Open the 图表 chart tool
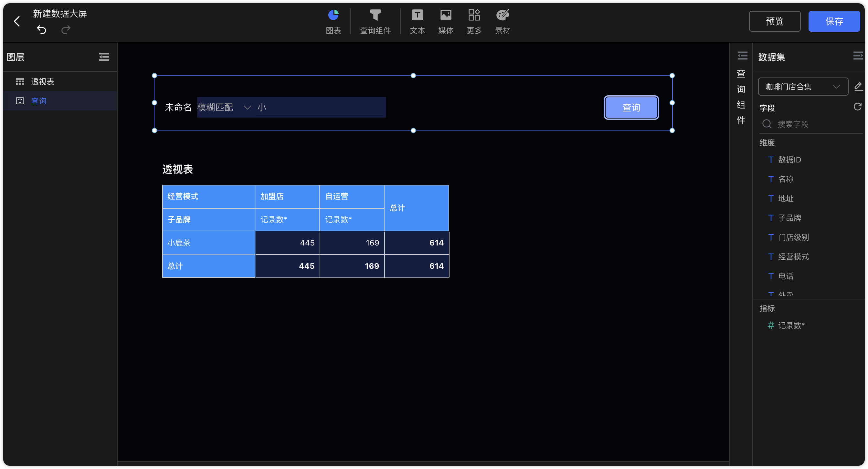Screen dimensions: 868x469 (x=333, y=22)
